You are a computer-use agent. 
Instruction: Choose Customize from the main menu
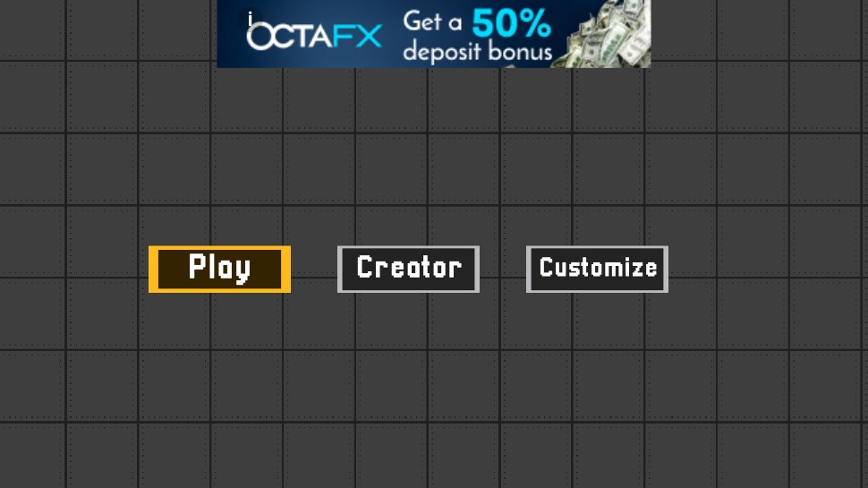[x=597, y=270]
